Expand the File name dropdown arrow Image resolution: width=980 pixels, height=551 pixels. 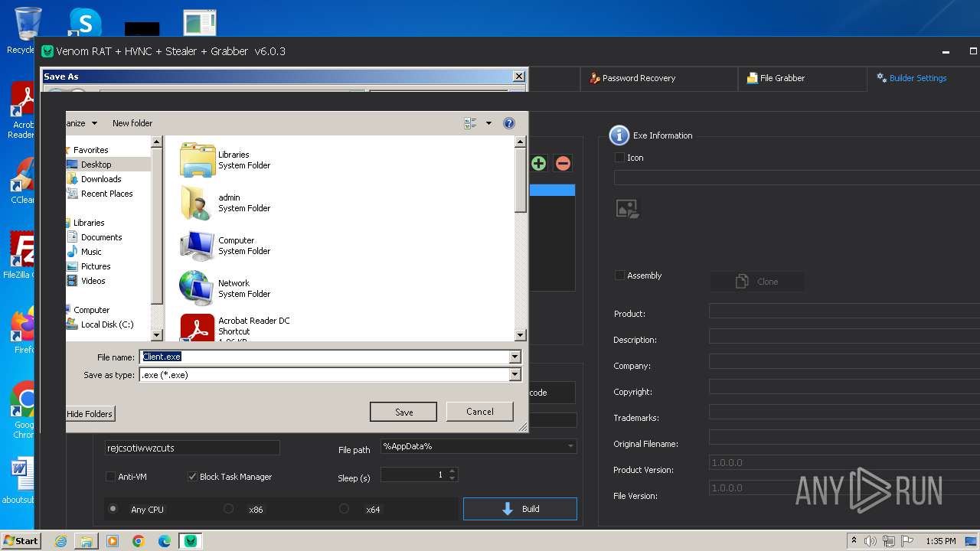click(x=514, y=357)
